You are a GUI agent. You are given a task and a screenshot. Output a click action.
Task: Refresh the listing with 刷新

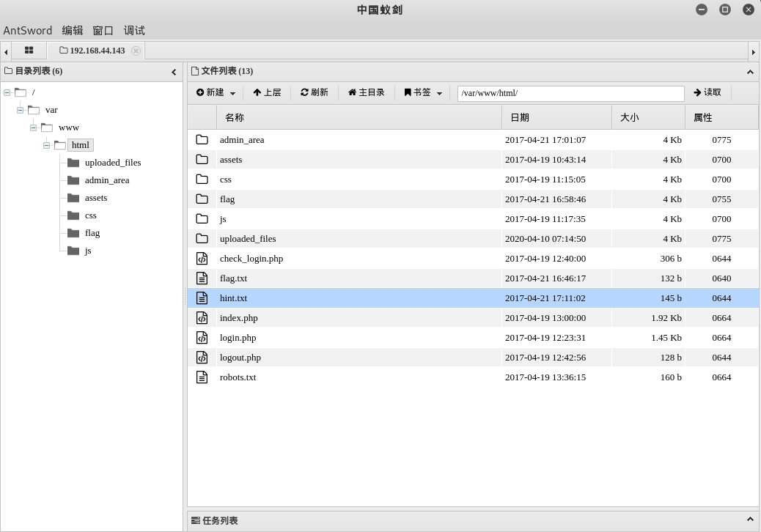[x=314, y=92]
